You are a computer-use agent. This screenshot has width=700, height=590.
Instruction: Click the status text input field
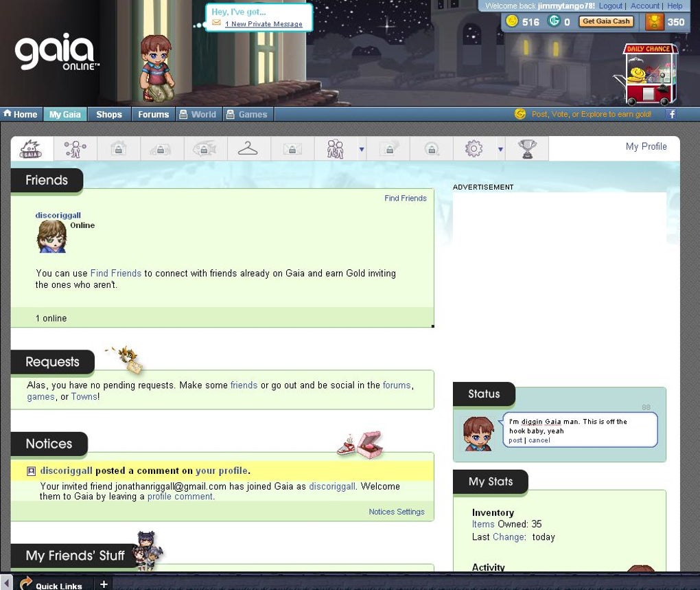click(580, 426)
